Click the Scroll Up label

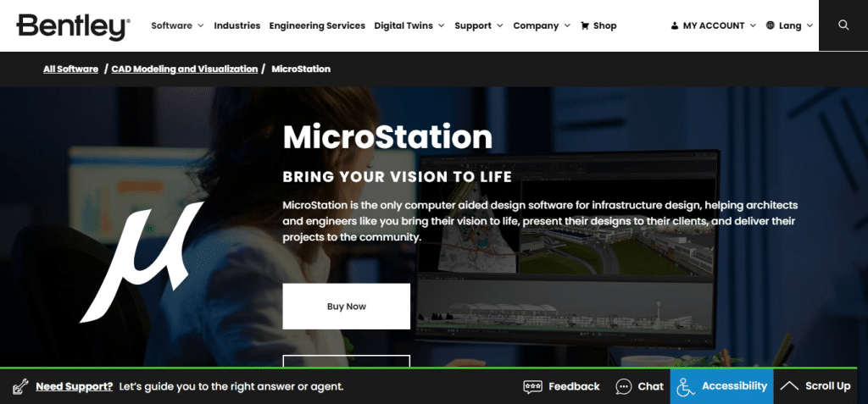coord(827,385)
